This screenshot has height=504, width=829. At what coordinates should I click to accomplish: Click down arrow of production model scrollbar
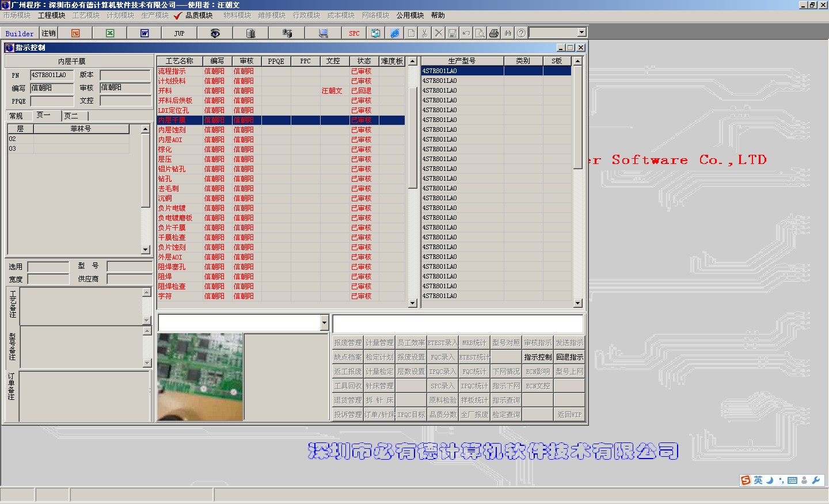[577, 303]
